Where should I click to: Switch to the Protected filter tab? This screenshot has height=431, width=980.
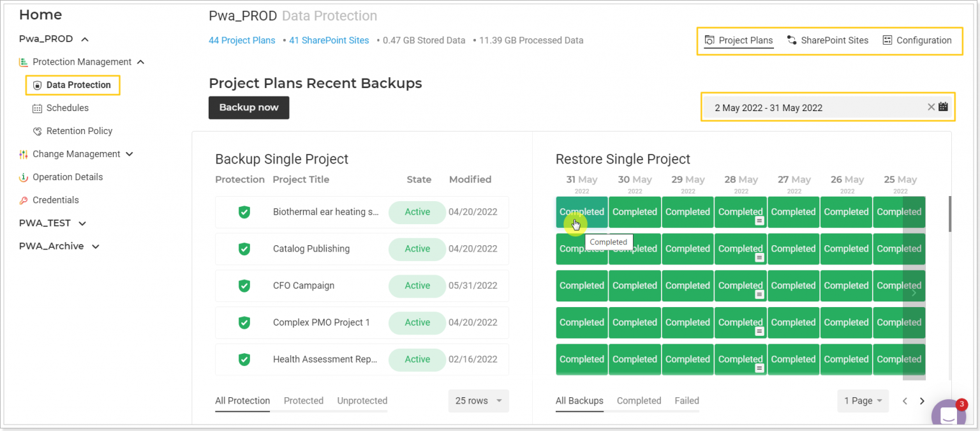click(303, 400)
